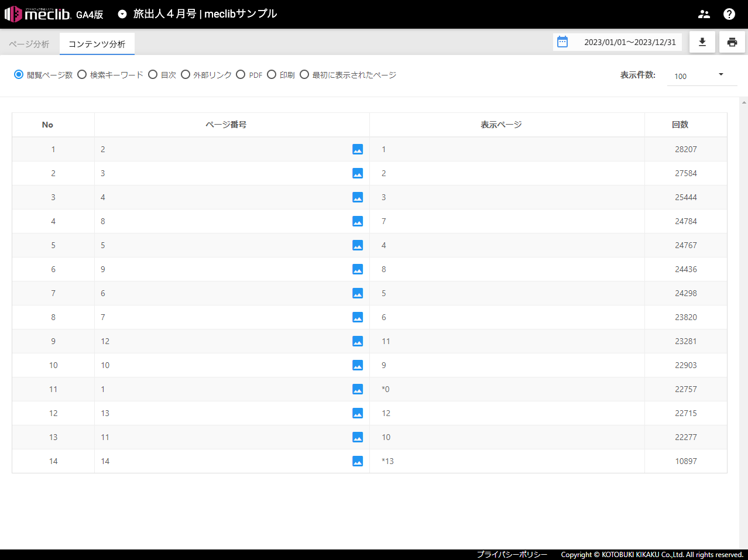This screenshot has width=748, height=560.
Task: Click the meclib logo
Action: [x=39, y=14]
